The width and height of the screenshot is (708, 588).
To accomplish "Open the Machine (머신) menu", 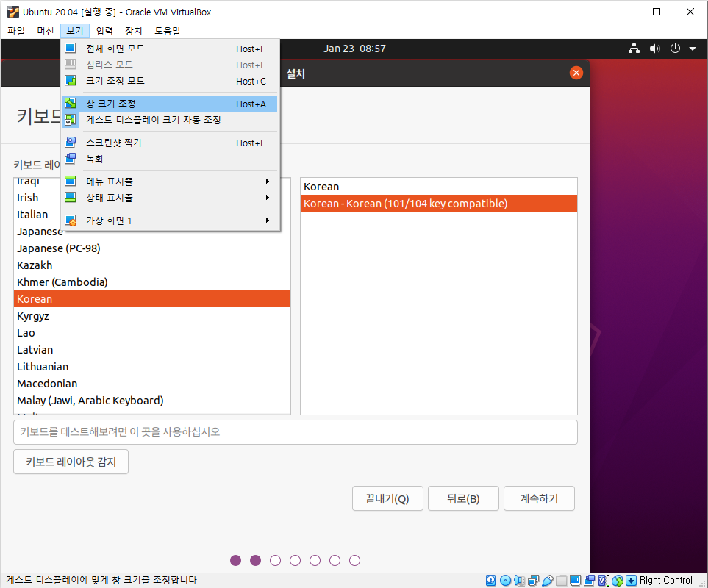I will coord(45,31).
